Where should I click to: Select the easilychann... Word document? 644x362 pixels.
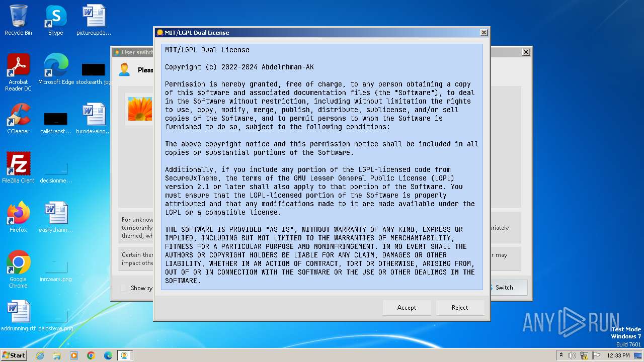pos(56,217)
